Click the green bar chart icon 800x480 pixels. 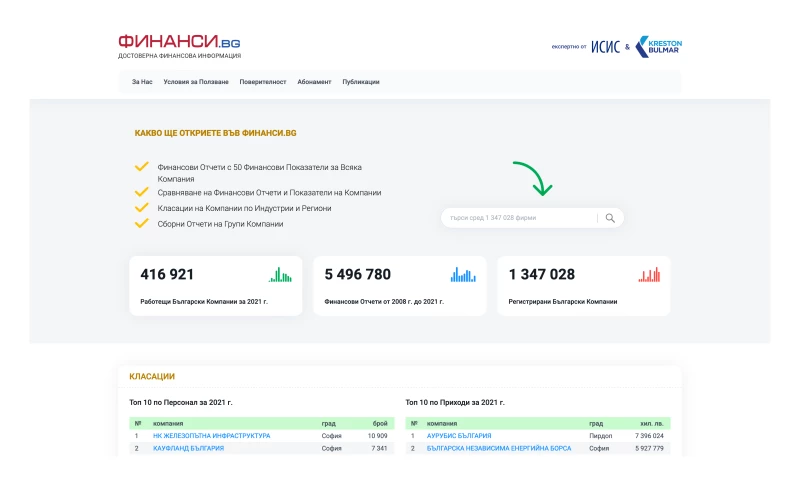pos(280,274)
